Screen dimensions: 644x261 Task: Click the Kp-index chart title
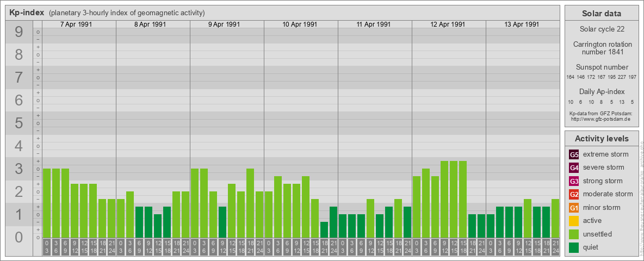click(x=27, y=13)
